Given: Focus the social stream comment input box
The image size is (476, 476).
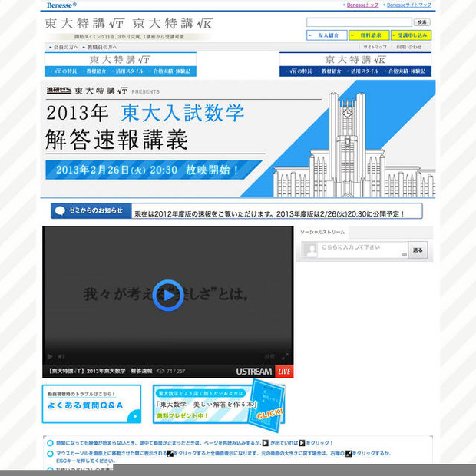Looking at the screenshot, I should [362, 250].
